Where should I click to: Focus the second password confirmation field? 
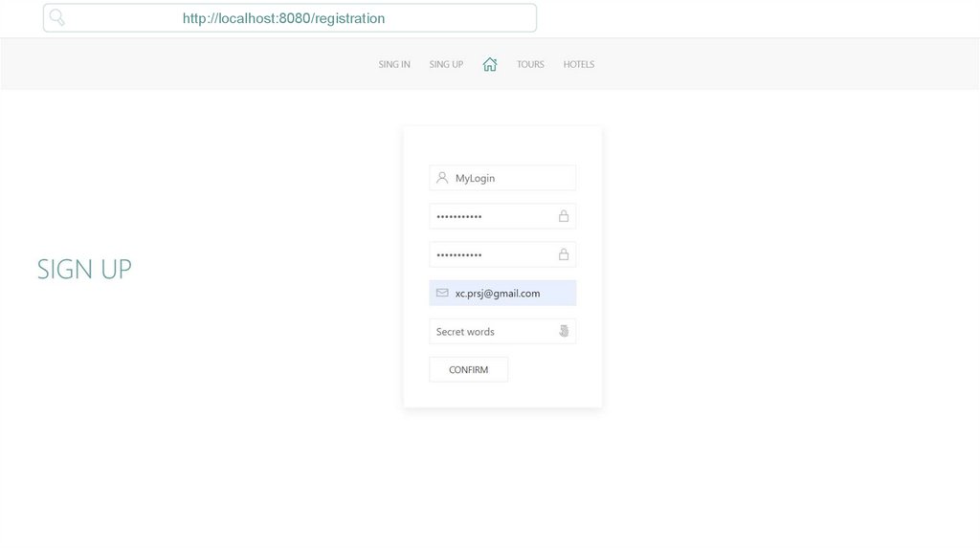pos(502,254)
